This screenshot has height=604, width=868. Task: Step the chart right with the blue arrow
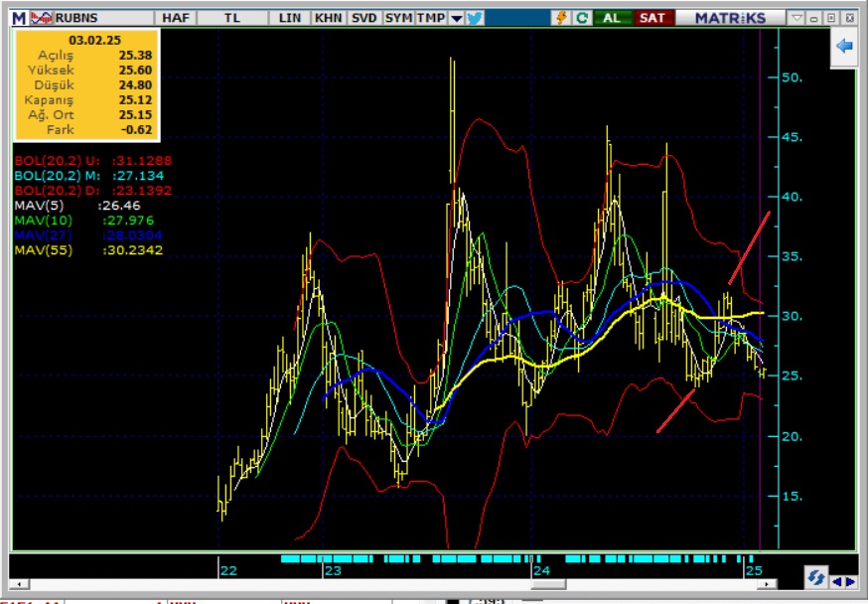849,581
